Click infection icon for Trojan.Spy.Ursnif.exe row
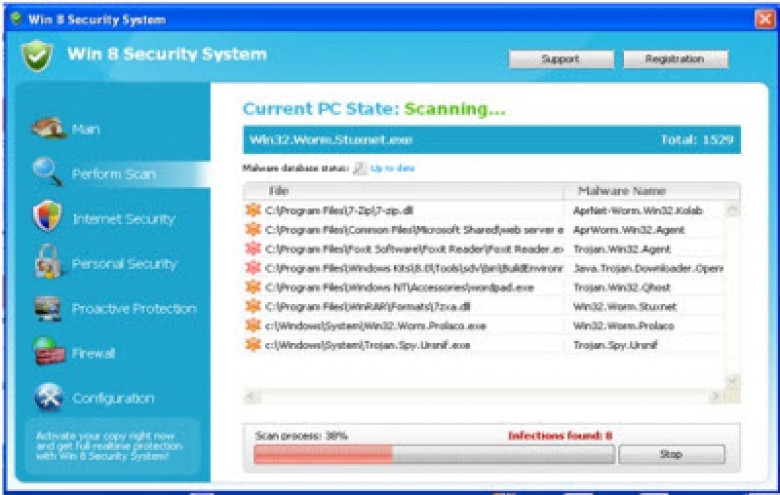The image size is (780, 495). pos(253,344)
